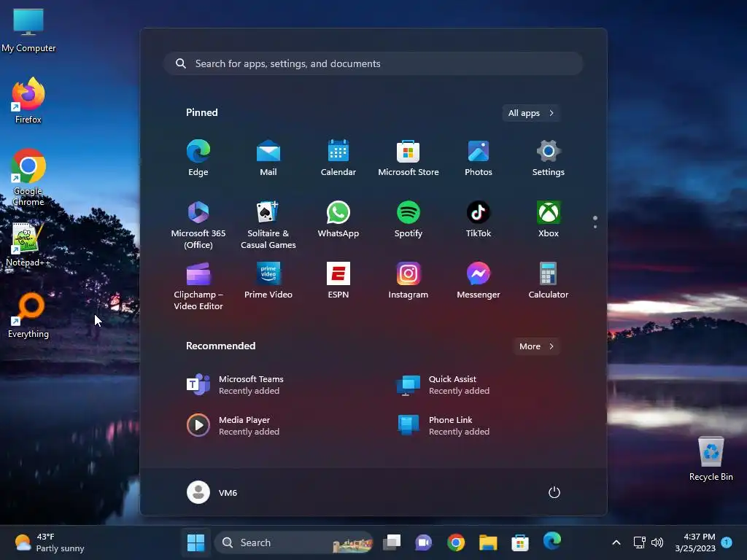This screenshot has width=747, height=560.
Task: Open the VM6 user account menu
Action: 212,492
